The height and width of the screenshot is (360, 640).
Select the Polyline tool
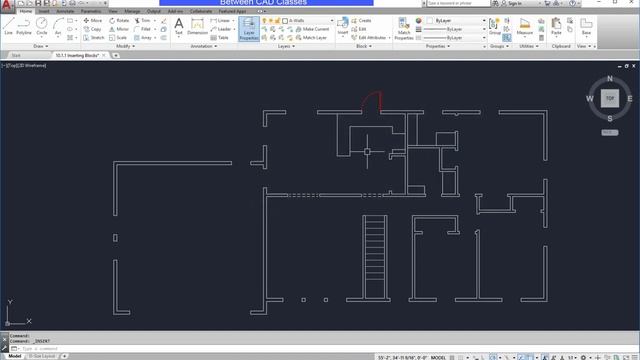tap(24, 26)
